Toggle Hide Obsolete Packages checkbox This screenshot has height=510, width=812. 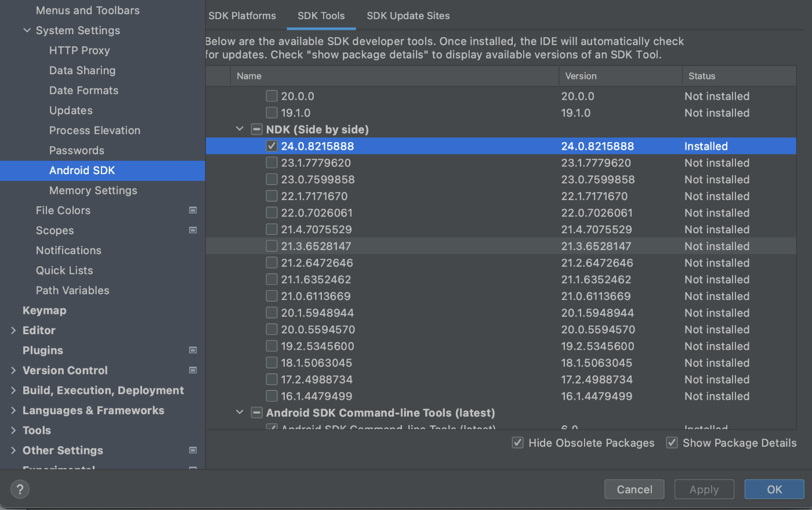pos(518,443)
